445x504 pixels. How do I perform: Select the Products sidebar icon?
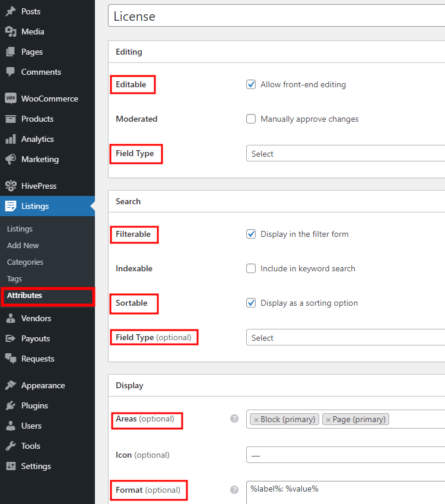coord(10,119)
